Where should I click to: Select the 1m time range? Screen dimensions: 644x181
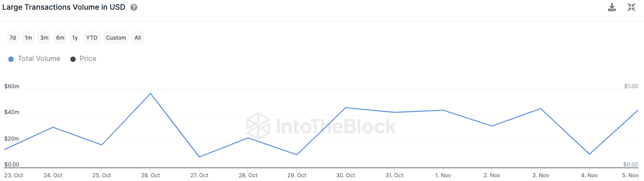pos(28,37)
